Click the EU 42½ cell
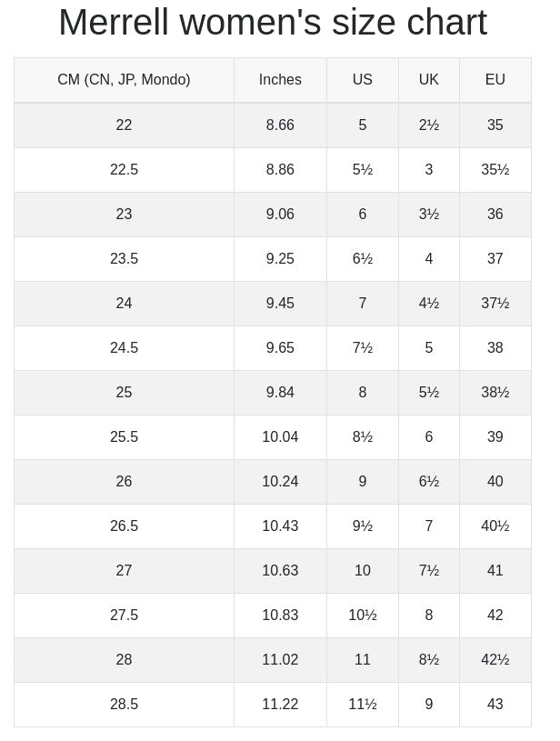The height and width of the screenshot is (741, 560). pos(495,660)
